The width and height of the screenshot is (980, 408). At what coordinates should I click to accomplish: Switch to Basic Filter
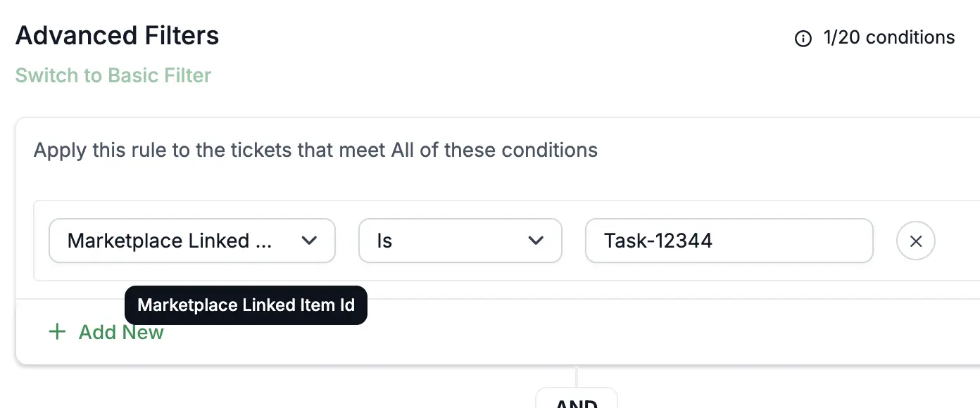pos(113,75)
